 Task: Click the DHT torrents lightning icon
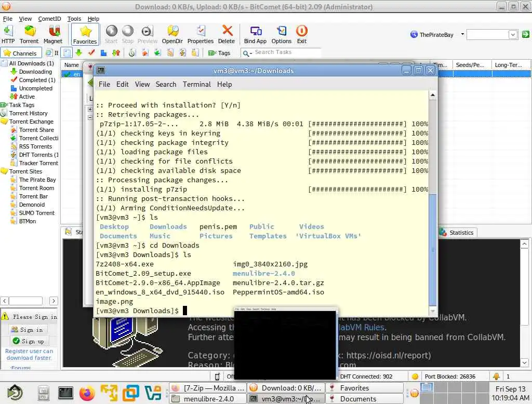(182, 53)
